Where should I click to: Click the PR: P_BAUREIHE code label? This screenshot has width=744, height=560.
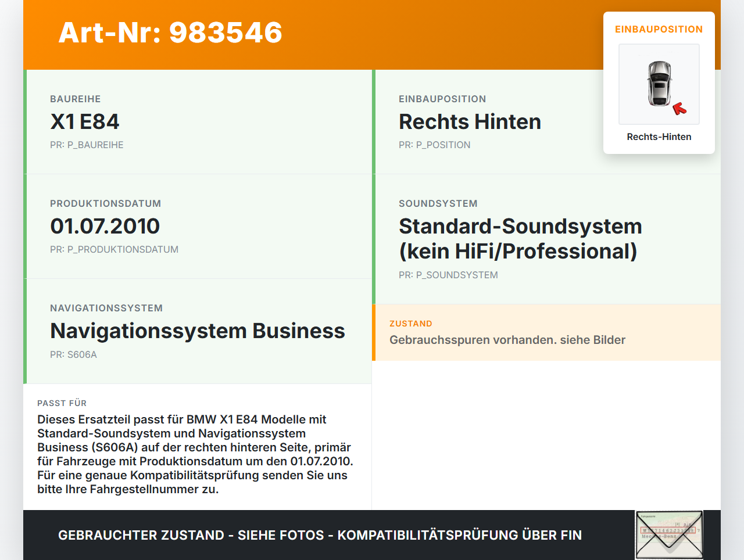[x=87, y=145]
